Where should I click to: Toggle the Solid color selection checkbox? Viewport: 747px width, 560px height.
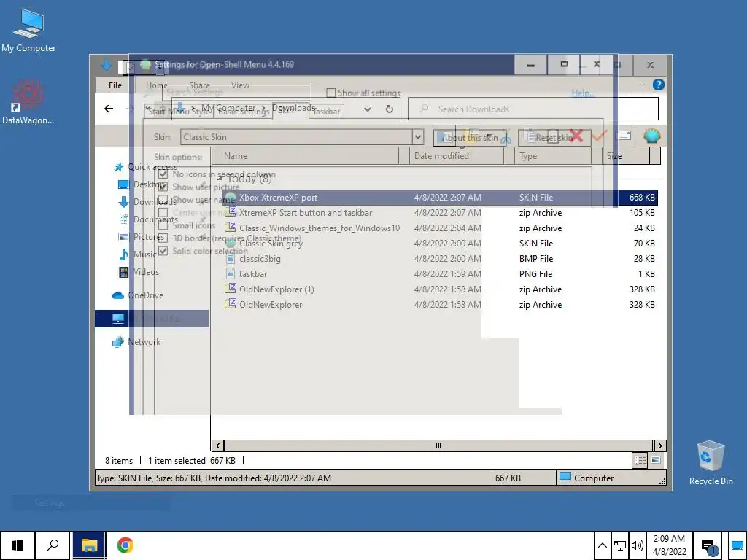163,251
